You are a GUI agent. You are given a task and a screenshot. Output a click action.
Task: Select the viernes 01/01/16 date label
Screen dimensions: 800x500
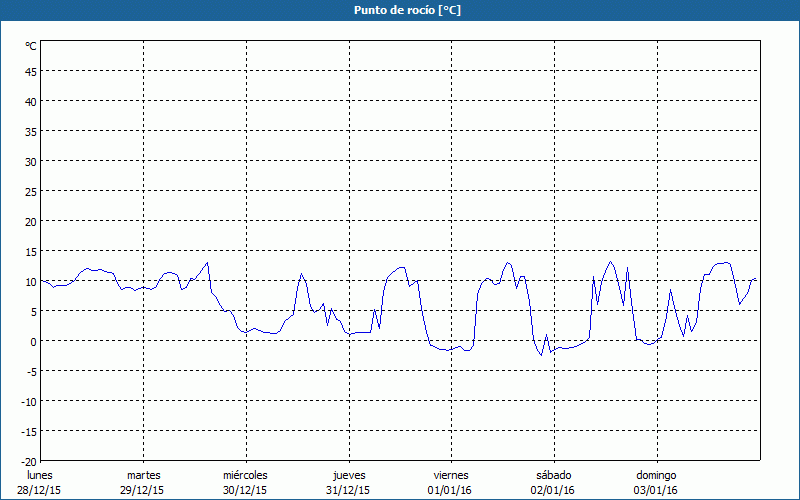[x=451, y=483]
